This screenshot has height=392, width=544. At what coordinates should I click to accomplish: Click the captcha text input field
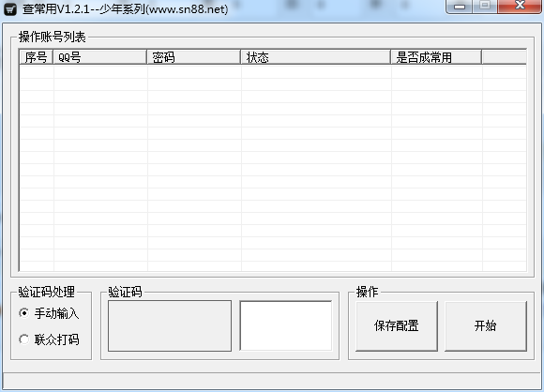[x=286, y=325]
